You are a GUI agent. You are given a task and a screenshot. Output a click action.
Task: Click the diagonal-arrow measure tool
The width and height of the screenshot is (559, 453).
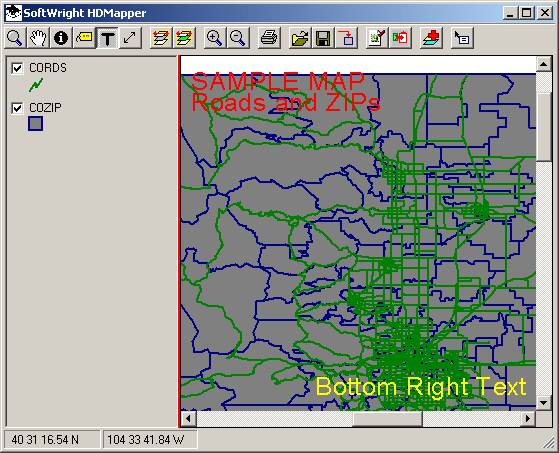pos(130,38)
